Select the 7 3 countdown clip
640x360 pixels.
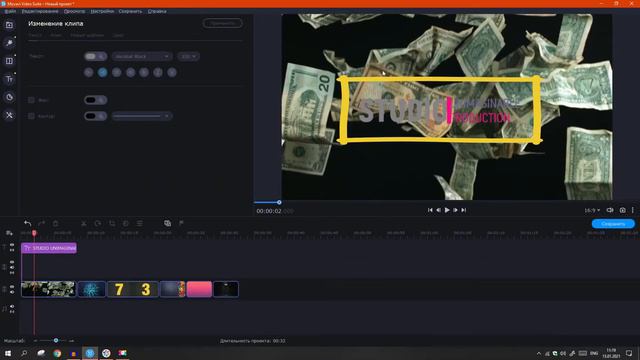click(133, 289)
